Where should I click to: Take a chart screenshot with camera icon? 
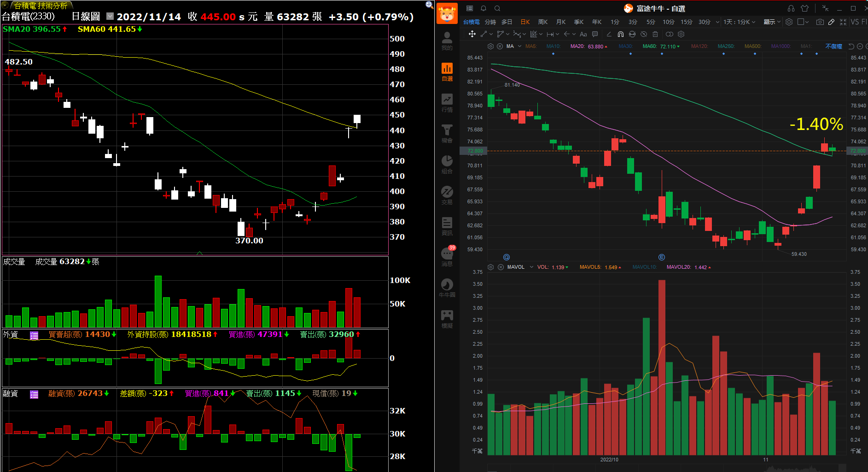click(x=820, y=22)
